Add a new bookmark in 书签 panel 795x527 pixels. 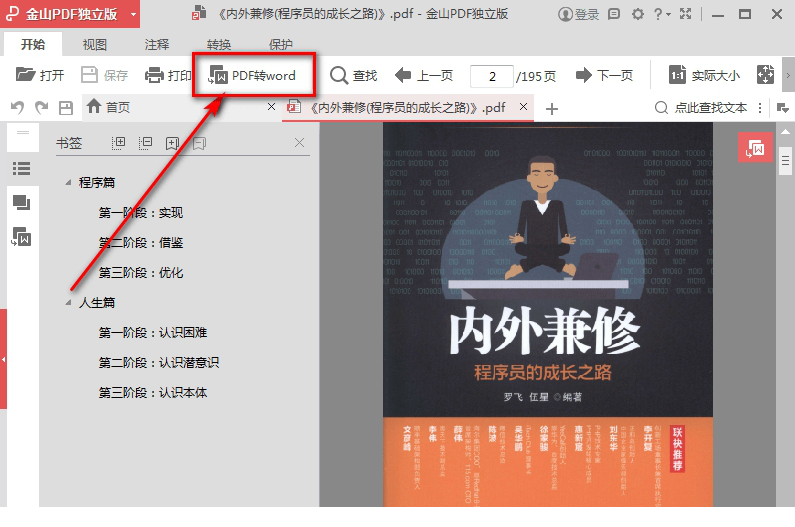[x=172, y=143]
